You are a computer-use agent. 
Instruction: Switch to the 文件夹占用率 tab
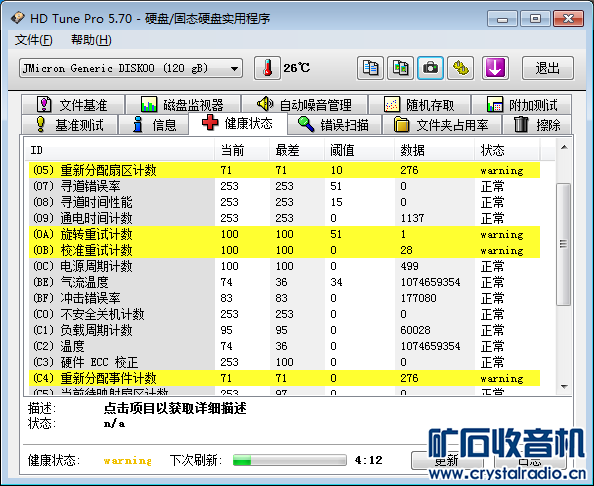442,125
